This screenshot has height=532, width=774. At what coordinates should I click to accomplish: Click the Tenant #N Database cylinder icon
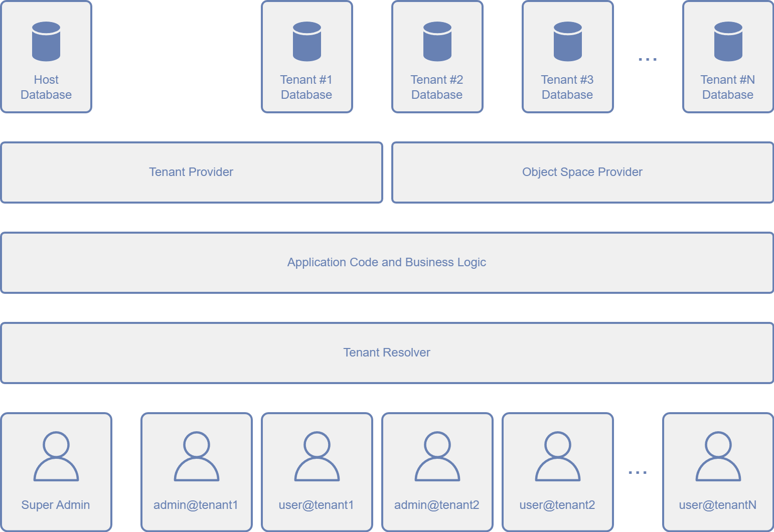point(728,42)
